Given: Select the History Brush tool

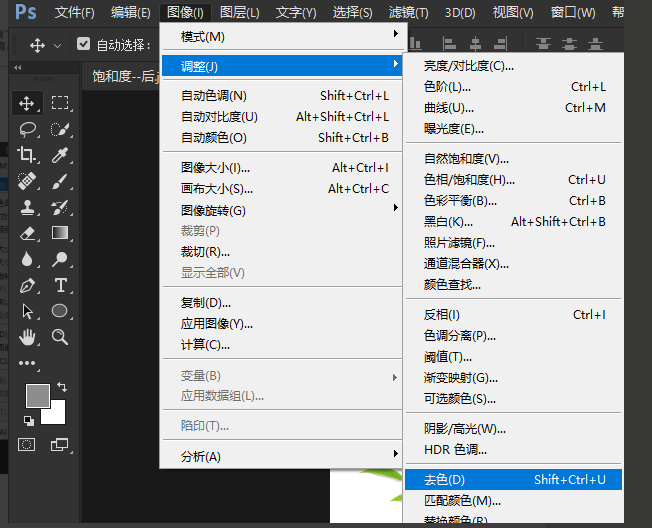Looking at the screenshot, I should coord(60,207).
